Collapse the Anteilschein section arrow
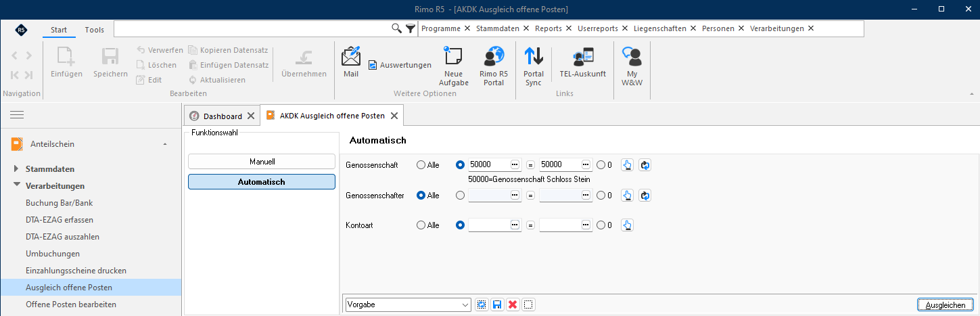Image resolution: width=980 pixels, height=316 pixels. (x=166, y=144)
